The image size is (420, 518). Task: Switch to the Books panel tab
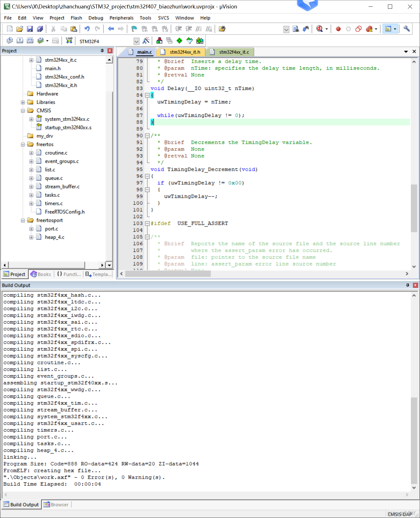tap(41, 274)
